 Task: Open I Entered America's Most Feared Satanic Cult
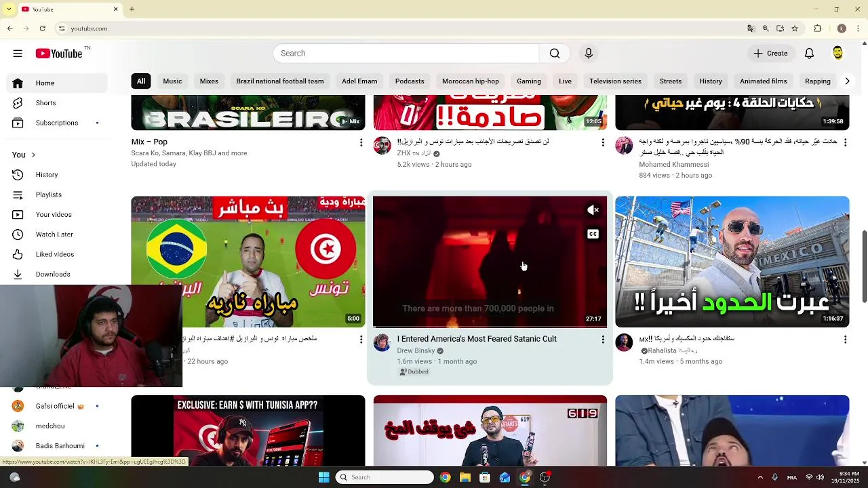click(x=477, y=339)
